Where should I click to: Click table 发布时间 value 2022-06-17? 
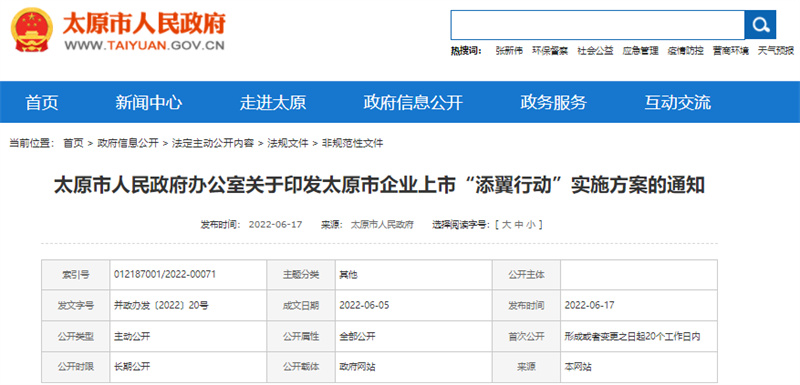590,305
